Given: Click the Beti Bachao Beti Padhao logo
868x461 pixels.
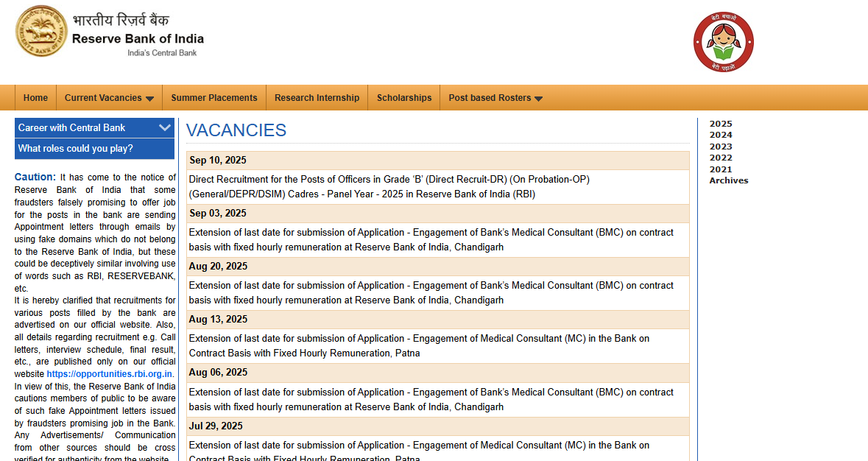Looking at the screenshot, I should [x=723, y=41].
